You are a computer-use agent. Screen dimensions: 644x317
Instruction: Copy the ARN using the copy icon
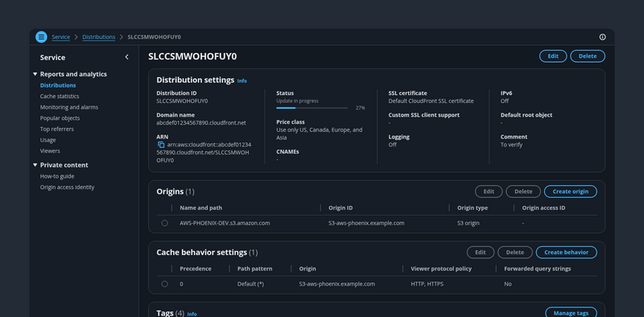click(161, 145)
